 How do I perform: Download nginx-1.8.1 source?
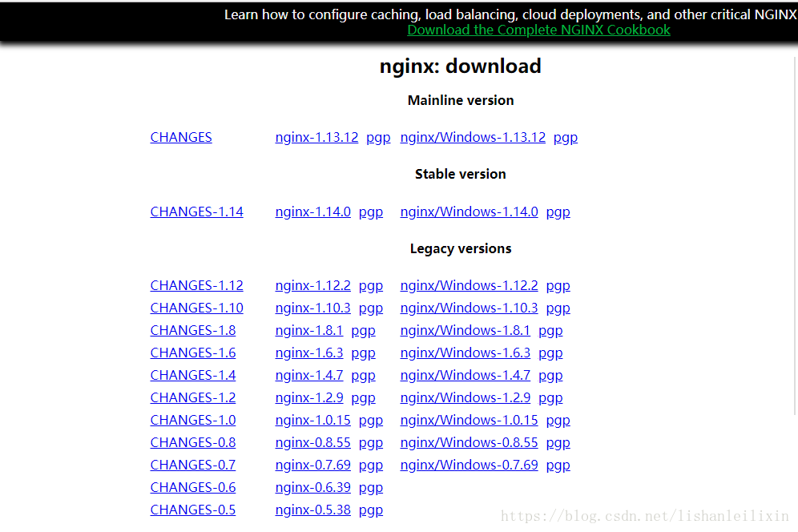[309, 330]
